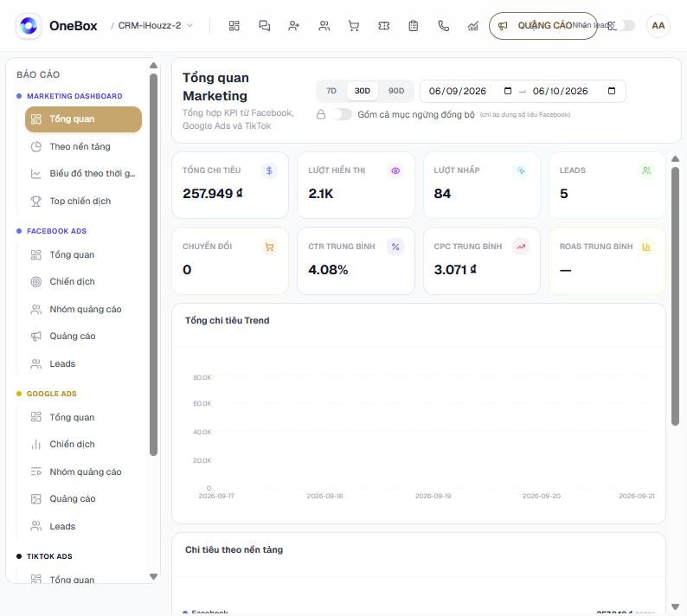687x616 pixels.
Task: Click the TIKTOK ADS section header
Action: (49, 556)
